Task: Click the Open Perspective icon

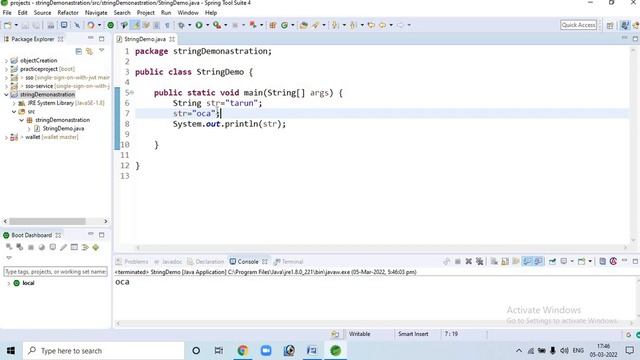Action: (610, 25)
